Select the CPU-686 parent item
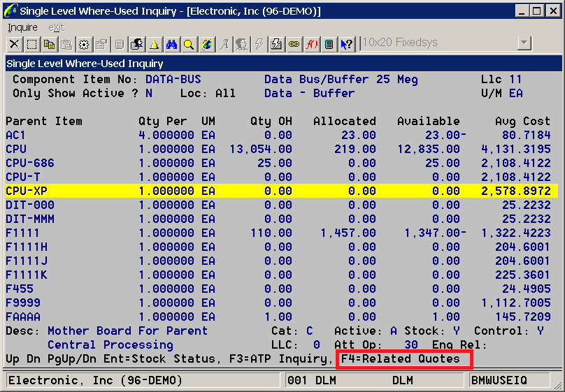 point(30,163)
